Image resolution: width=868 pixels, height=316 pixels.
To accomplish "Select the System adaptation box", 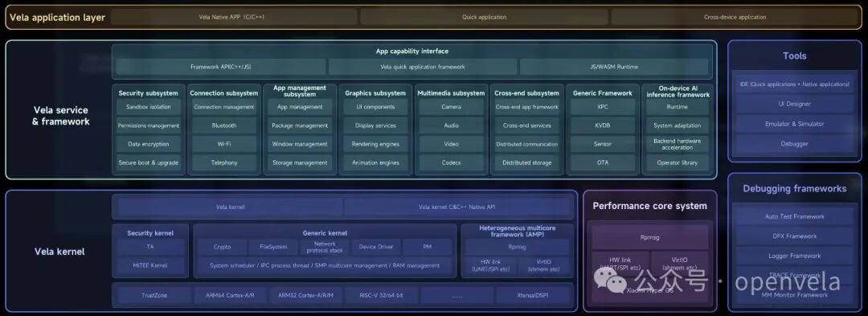I will pyautogui.click(x=677, y=125).
